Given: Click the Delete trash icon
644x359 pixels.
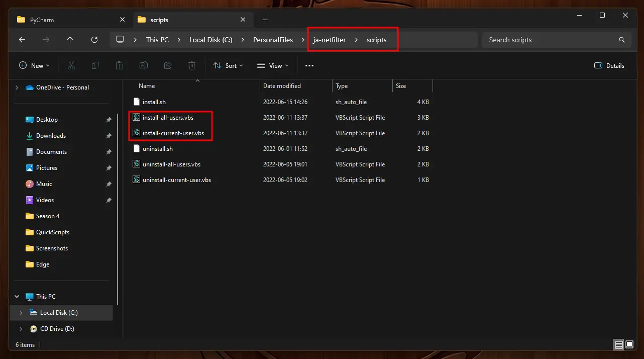Looking at the screenshot, I should (x=191, y=65).
